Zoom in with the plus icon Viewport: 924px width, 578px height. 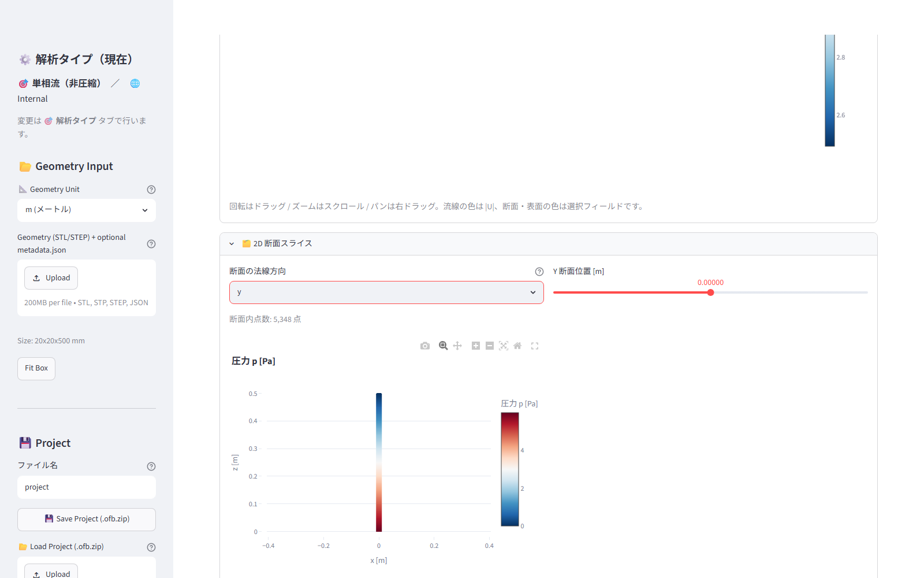tap(476, 346)
